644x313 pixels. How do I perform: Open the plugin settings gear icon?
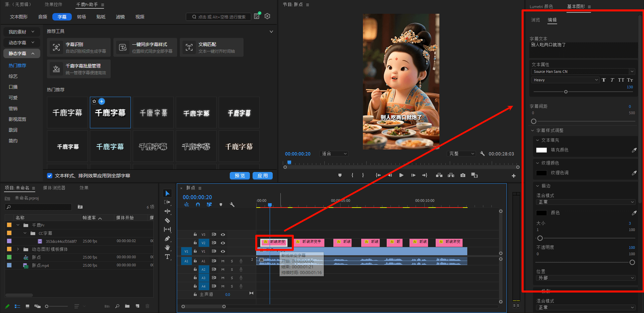pyautogui.click(x=267, y=16)
